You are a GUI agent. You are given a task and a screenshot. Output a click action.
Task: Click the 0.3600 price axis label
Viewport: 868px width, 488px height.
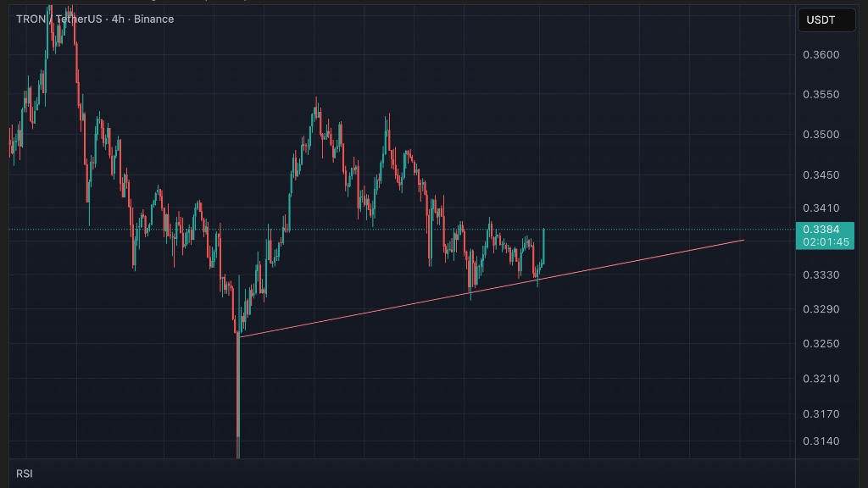tap(821, 55)
